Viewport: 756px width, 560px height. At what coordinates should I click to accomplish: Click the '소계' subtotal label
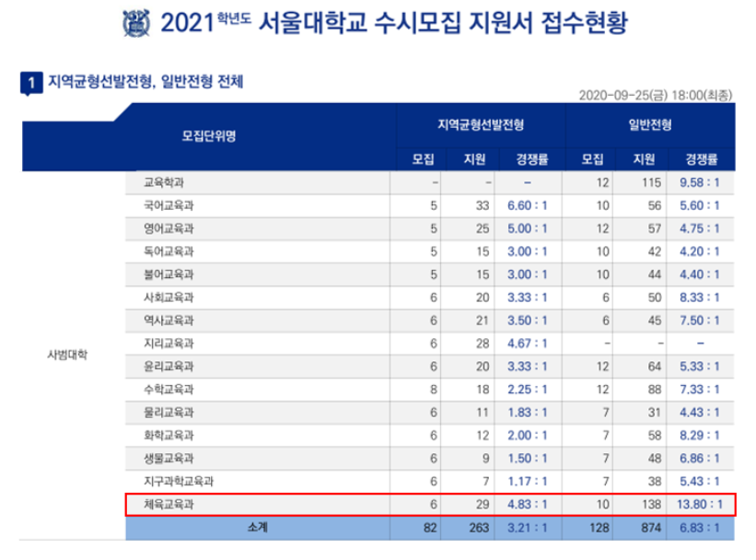(258, 527)
